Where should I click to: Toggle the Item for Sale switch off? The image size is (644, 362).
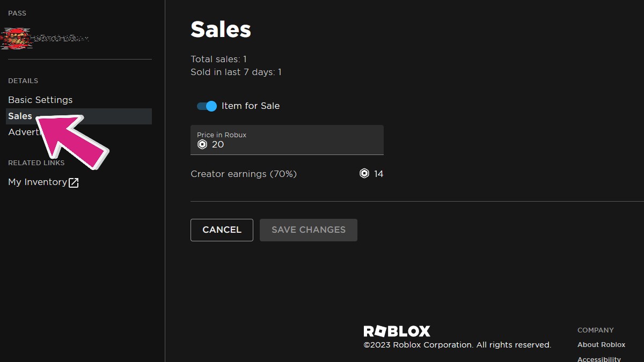pyautogui.click(x=206, y=106)
